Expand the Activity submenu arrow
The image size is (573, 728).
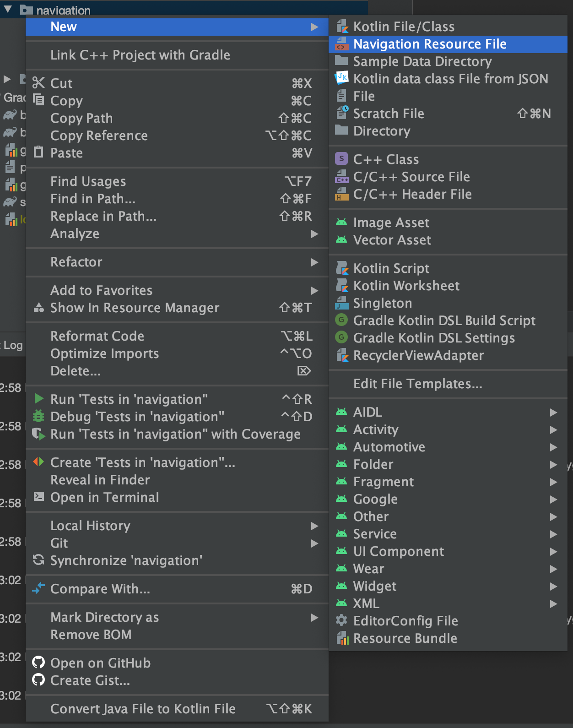point(553,430)
